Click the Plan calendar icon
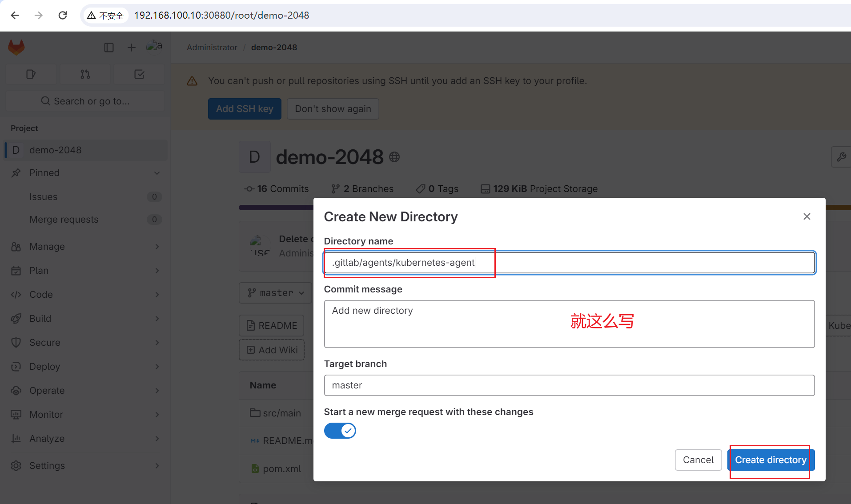Screen dimensions: 851x504 pos(16,271)
